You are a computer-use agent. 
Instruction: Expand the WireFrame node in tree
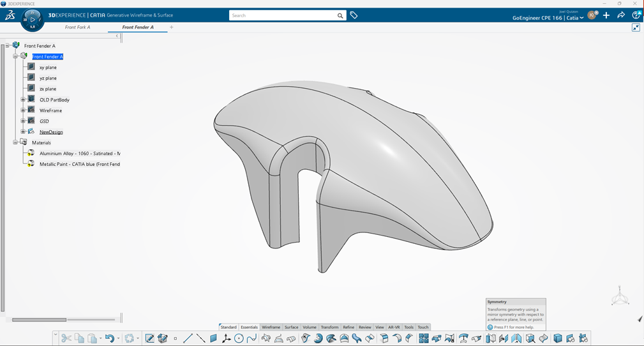click(23, 110)
